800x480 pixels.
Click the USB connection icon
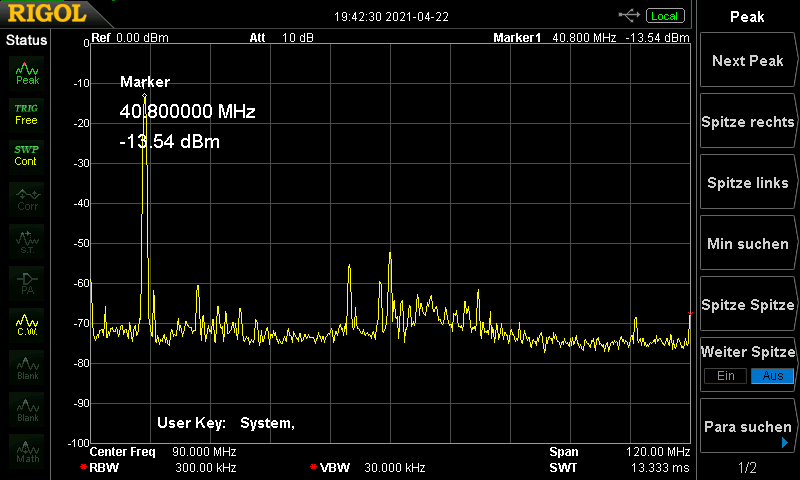tap(629, 16)
